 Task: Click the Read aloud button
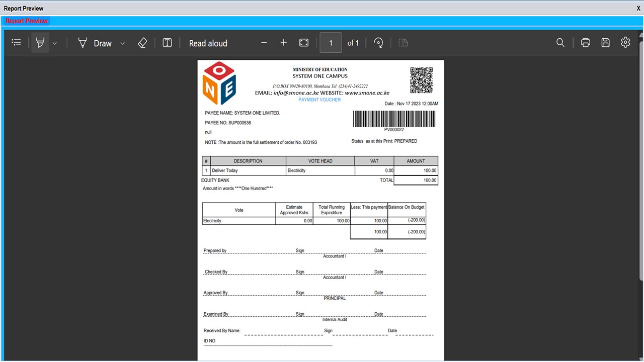tap(208, 43)
